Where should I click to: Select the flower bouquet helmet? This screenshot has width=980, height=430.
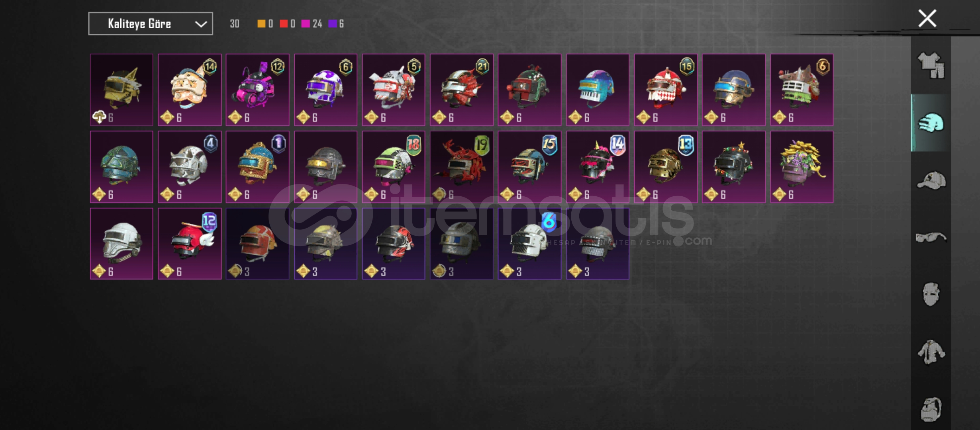802,167
